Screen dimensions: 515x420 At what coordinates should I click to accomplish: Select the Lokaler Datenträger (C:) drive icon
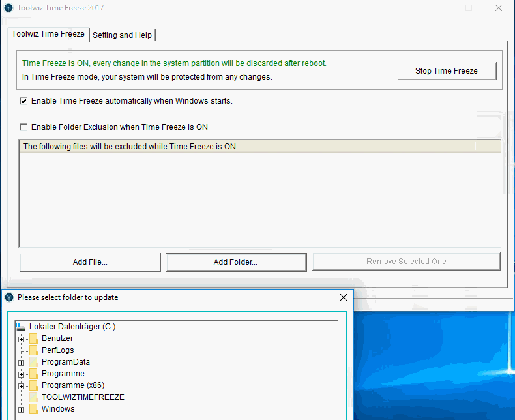click(21, 327)
